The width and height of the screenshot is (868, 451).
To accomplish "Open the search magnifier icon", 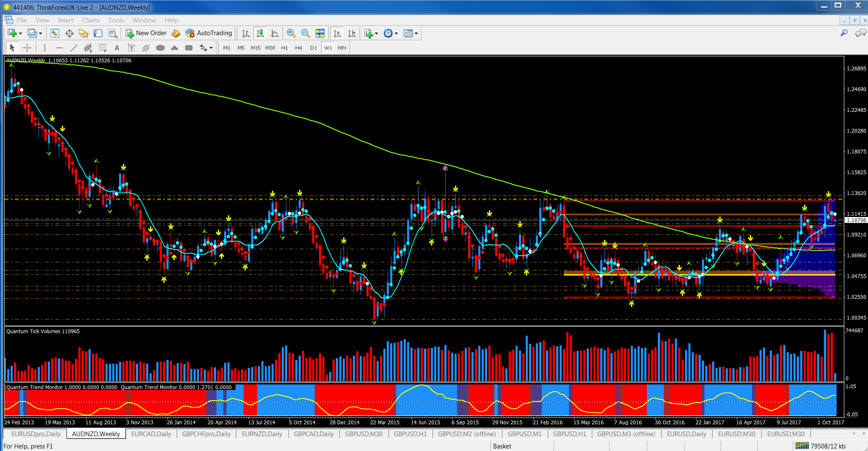I will tap(844, 33).
